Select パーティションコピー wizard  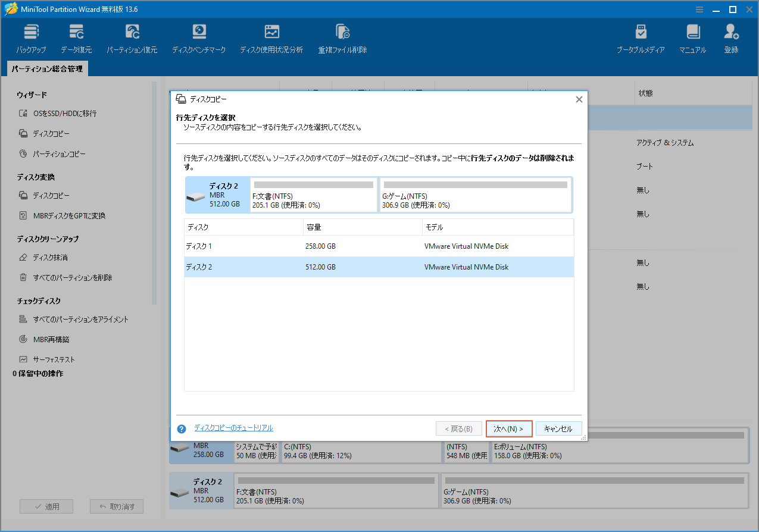[x=52, y=154]
